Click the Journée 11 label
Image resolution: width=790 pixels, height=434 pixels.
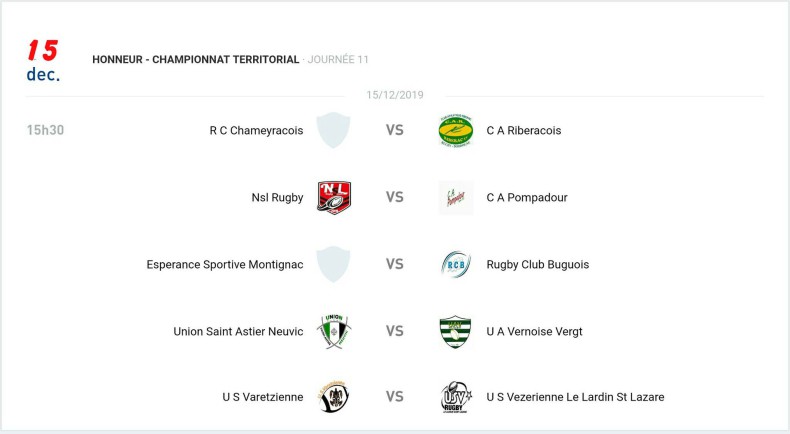pyautogui.click(x=338, y=60)
